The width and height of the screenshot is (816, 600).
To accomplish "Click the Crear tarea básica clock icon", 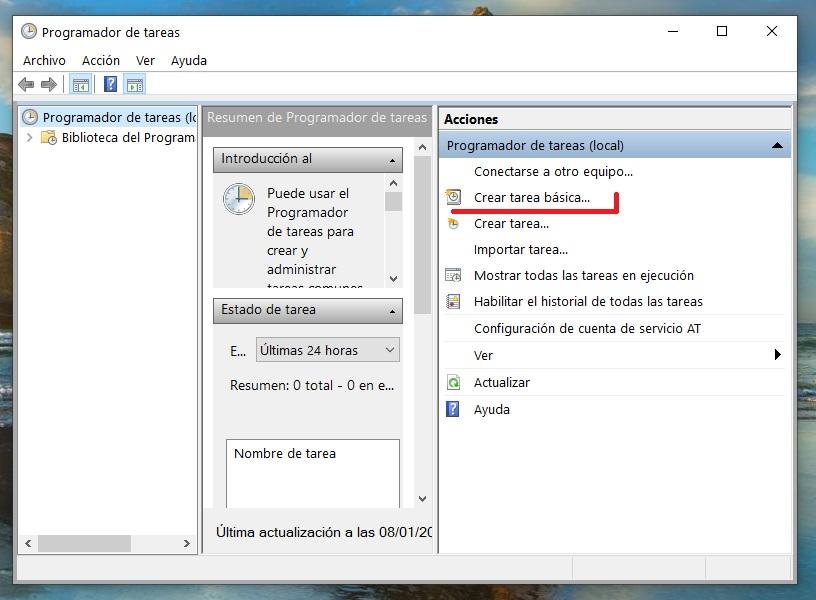I will click(453, 198).
